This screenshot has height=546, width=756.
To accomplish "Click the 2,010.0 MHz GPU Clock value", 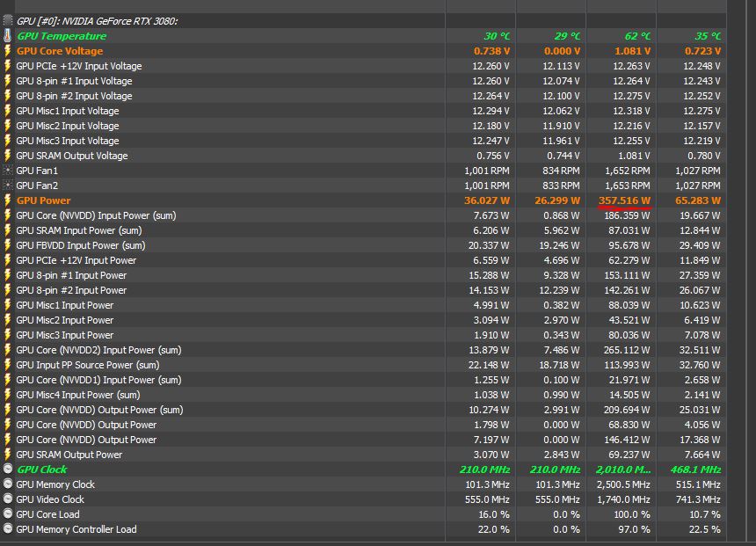I will pyautogui.click(x=622, y=470).
